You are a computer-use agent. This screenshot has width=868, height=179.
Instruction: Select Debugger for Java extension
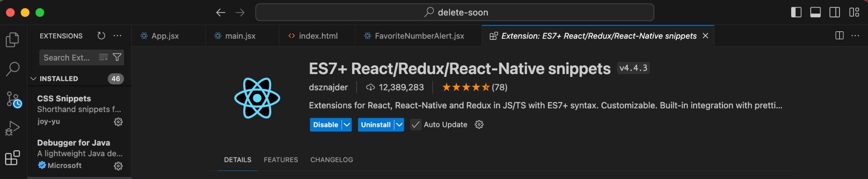[79, 154]
